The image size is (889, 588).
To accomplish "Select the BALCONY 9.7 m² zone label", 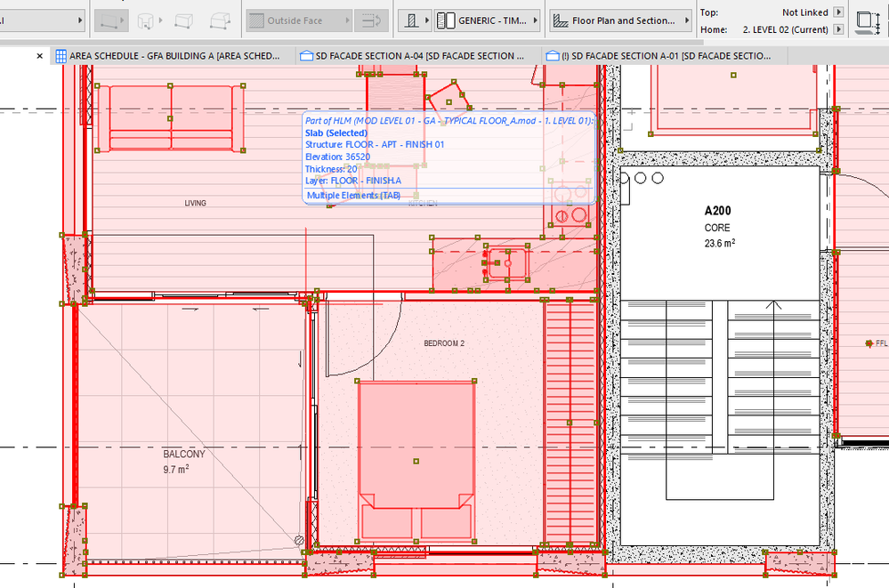I will tap(183, 460).
